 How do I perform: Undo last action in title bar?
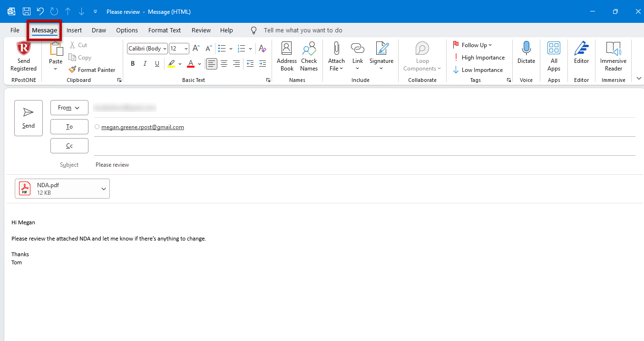40,11
